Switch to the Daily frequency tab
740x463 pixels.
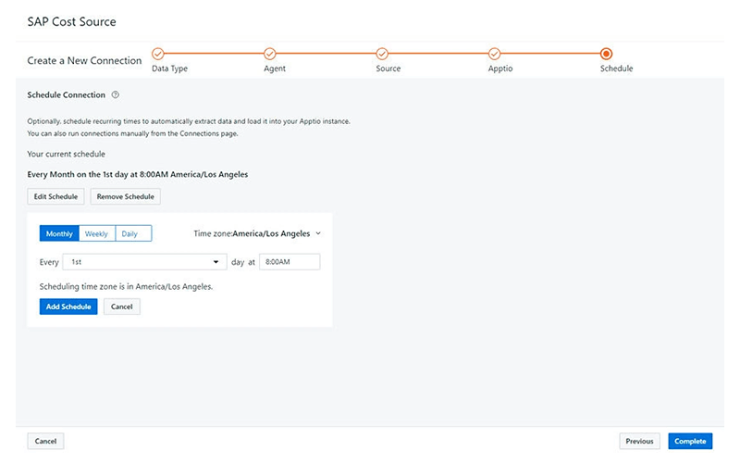tap(134, 234)
